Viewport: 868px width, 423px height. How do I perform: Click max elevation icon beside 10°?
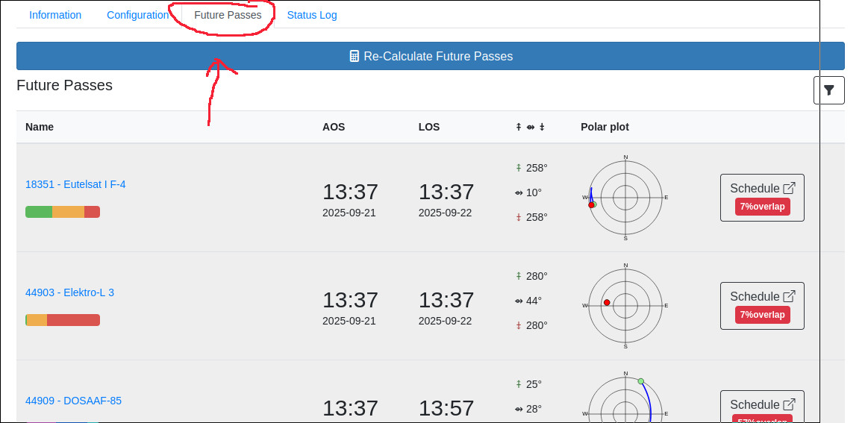[519, 192]
